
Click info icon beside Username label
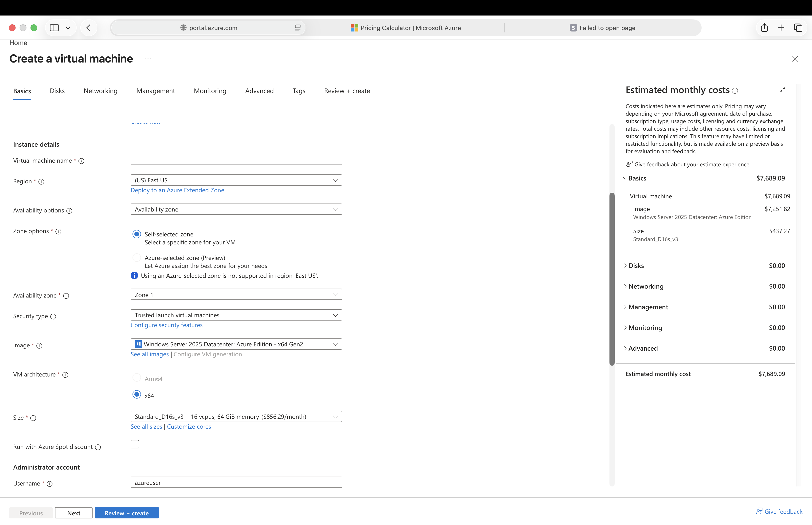(x=49, y=484)
